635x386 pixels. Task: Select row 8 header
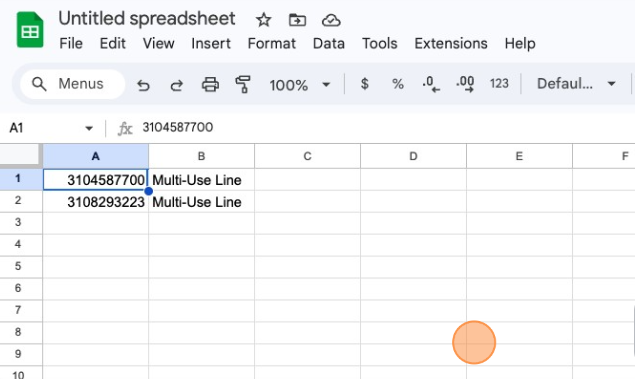tap(21, 332)
